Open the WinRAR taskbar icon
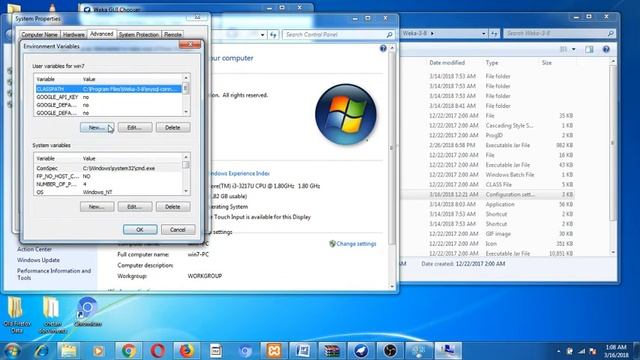This screenshot has width=640, height=360. click(x=332, y=351)
